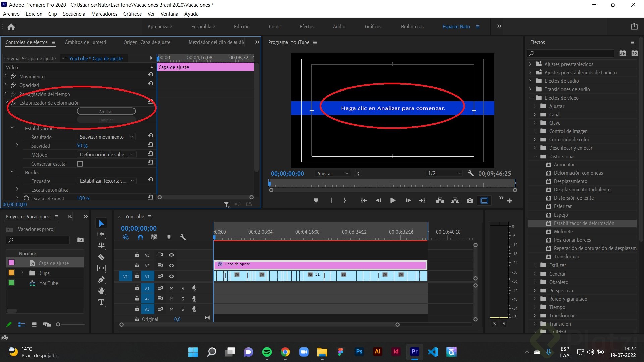Toggle Conservar escala checkbox
The image size is (644, 362).
coord(80,164)
